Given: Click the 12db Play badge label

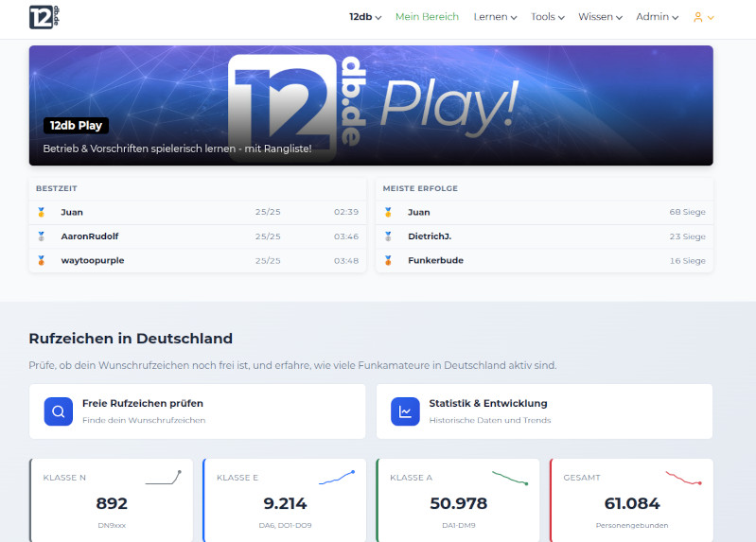Looking at the screenshot, I should tap(77, 126).
